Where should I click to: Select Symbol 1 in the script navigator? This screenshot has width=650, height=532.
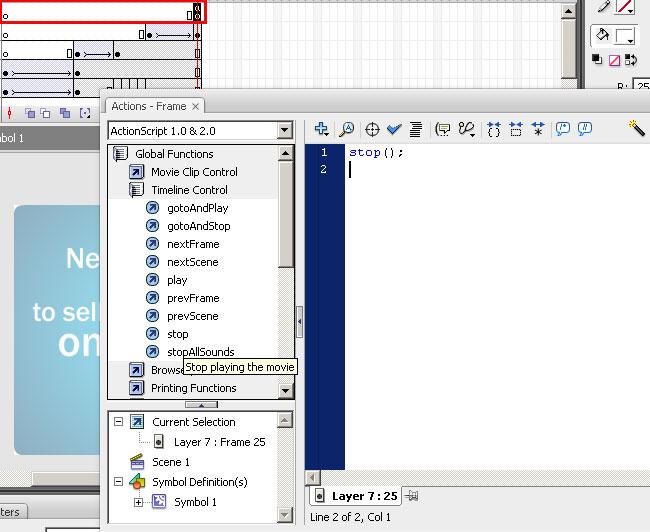click(195, 502)
